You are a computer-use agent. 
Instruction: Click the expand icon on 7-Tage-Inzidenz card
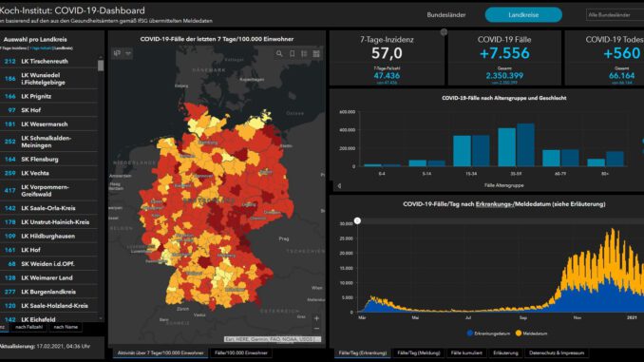click(x=444, y=32)
